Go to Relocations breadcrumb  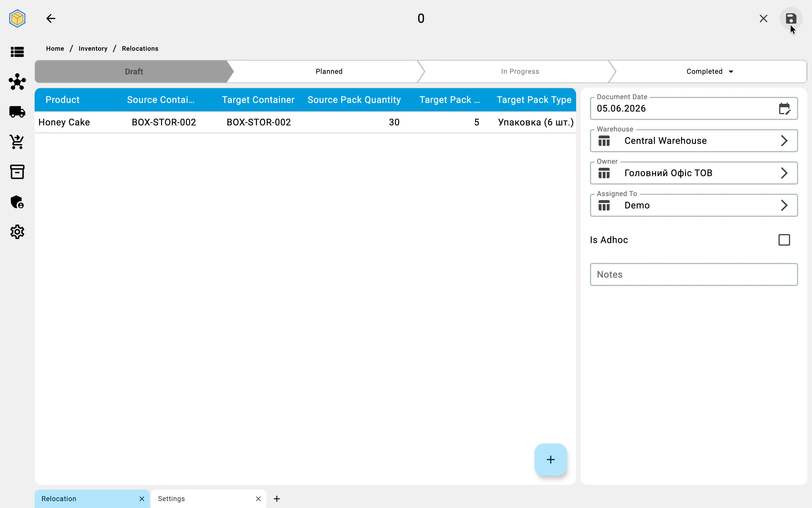point(140,48)
